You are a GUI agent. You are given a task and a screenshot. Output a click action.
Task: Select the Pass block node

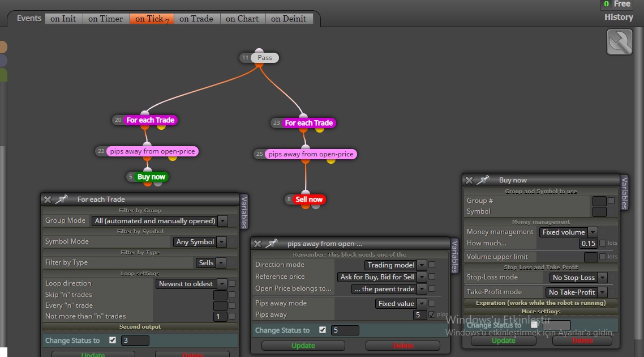point(264,58)
